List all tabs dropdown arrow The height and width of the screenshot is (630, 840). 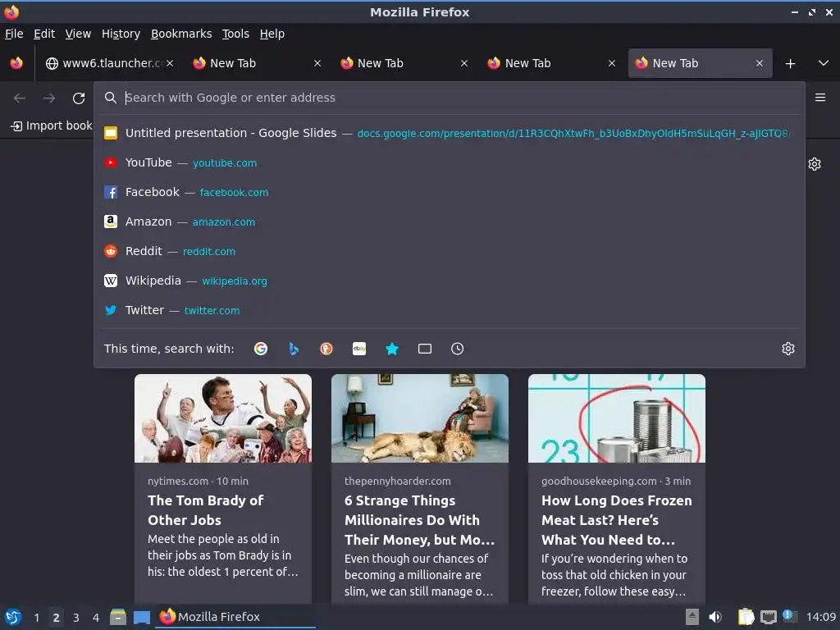(x=824, y=63)
